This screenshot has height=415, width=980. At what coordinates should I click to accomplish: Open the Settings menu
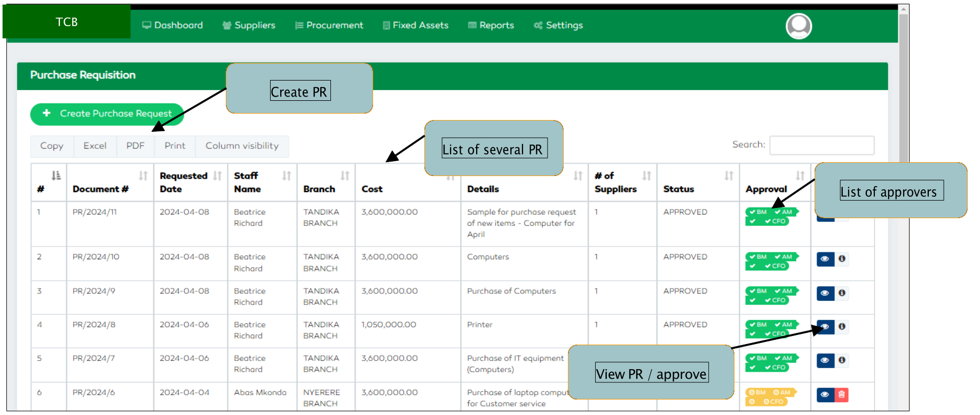coord(558,25)
